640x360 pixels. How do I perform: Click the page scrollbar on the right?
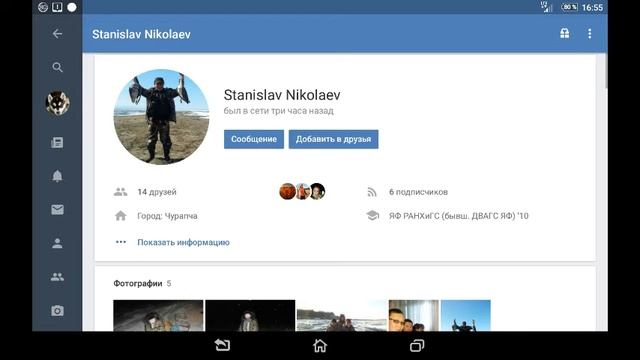tap(606, 71)
